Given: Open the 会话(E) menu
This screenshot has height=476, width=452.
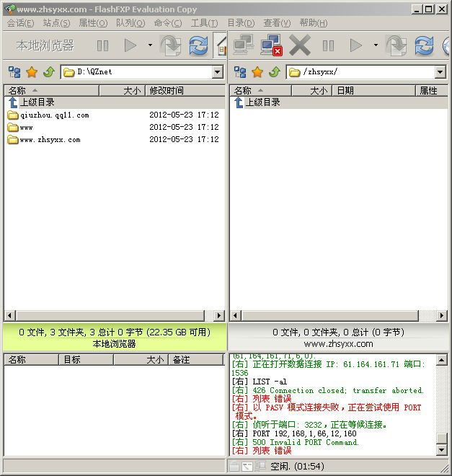Looking at the screenshot, I should pyautogui.click(x=21, y=23).
